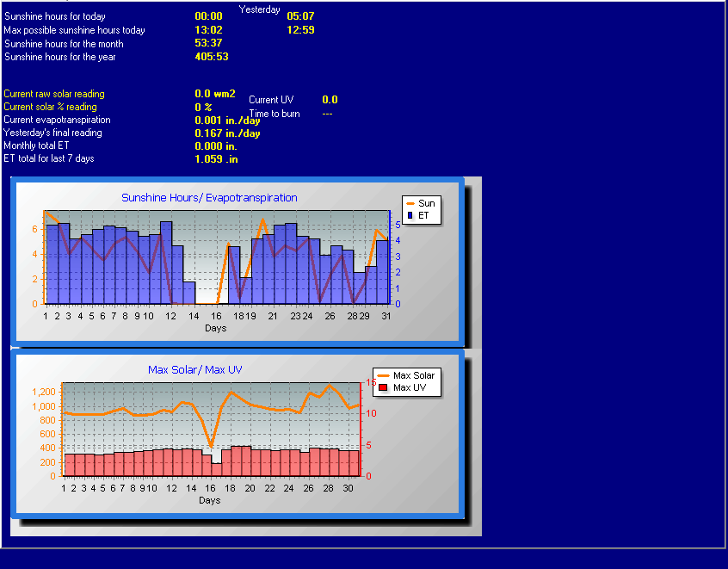The width and height of the screenshot is (728, 569).
Task: Click the Days axis label under sunshine chart
Action: [x=216, y=328]
